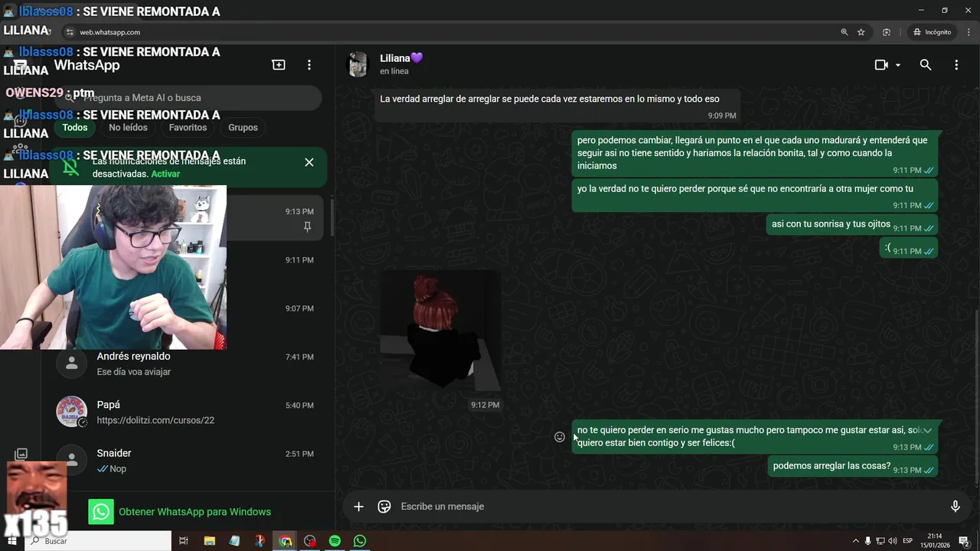Viewport: 980px width, 551px height.
Task: Click the volume icon in the system tray
Action: (x=893, y=541)
